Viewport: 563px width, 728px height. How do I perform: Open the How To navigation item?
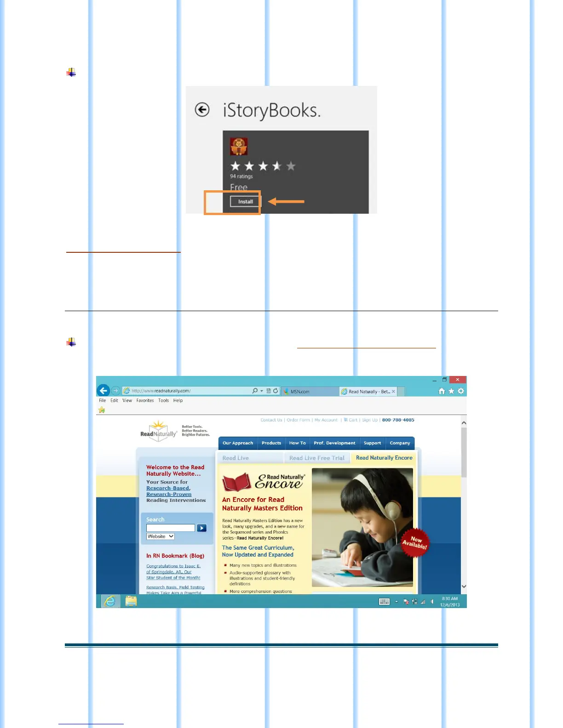click(297, 443)
